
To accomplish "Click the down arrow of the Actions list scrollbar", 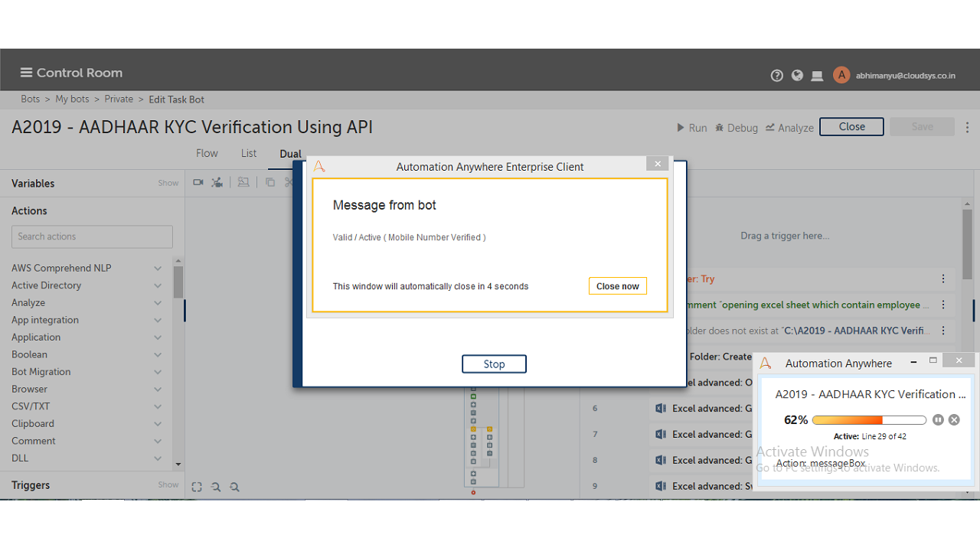I will [x=178, y=464].
